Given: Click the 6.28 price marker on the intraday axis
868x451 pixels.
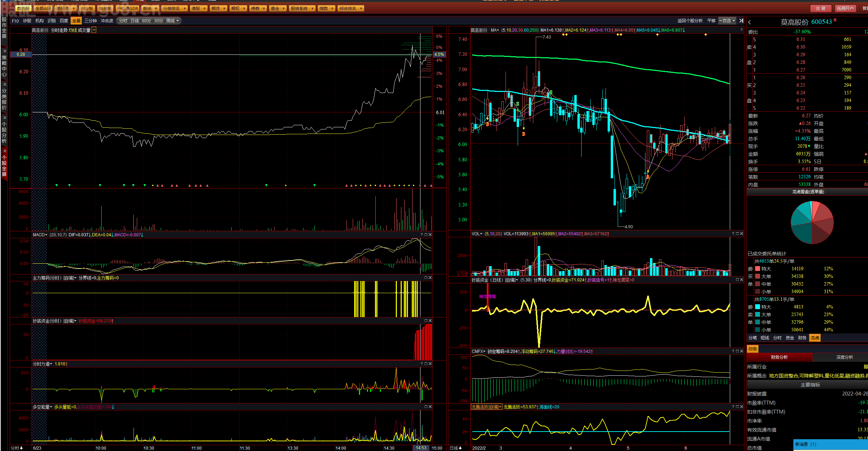Looking at the screenshot, I should (x=21, y=54).
